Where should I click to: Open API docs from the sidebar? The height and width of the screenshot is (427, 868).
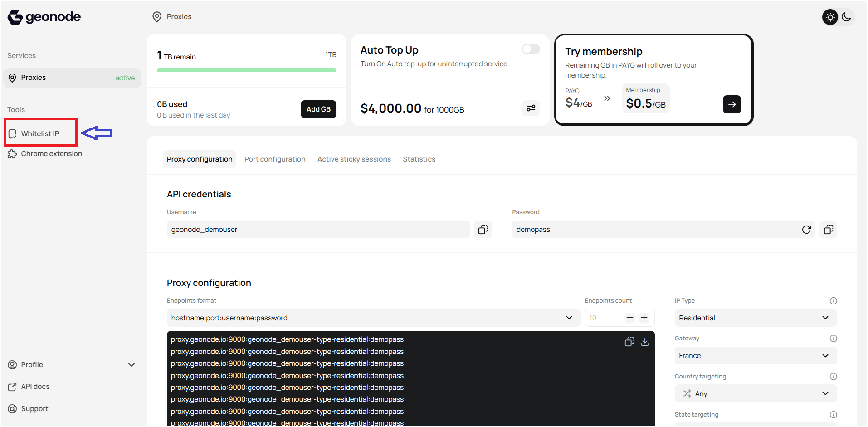pos(35,386)
